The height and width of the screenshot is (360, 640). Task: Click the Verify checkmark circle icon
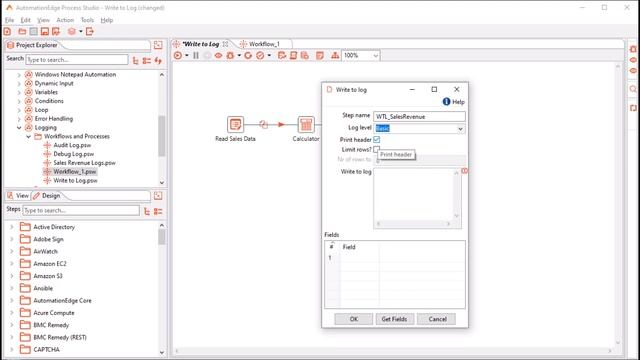click(260, 56)
